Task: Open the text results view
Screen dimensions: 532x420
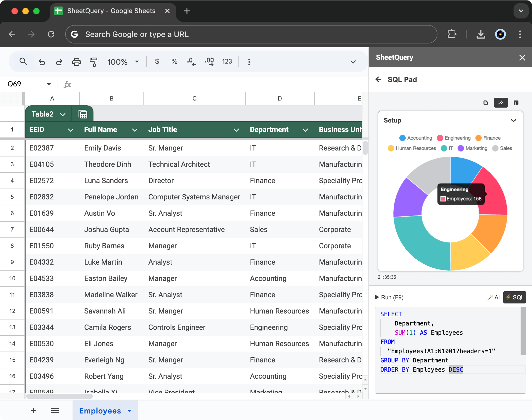Action: point(486,103)
